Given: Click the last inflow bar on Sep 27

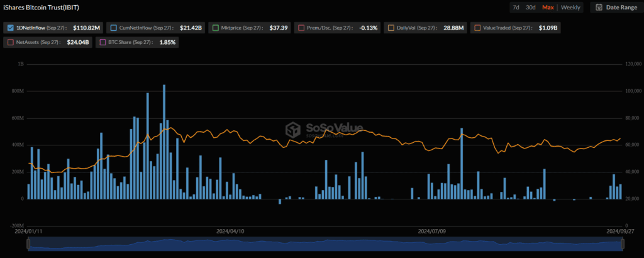Looking at the screenshot, I should tap(621, 191).
